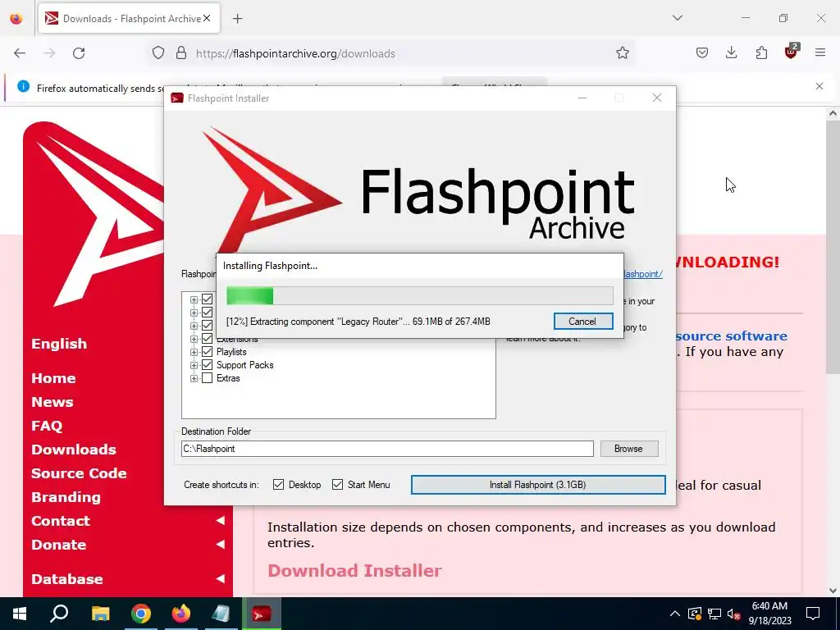Click the installation progress bar
The height and width of the screenshot is (630, 840).
[419, 295]
